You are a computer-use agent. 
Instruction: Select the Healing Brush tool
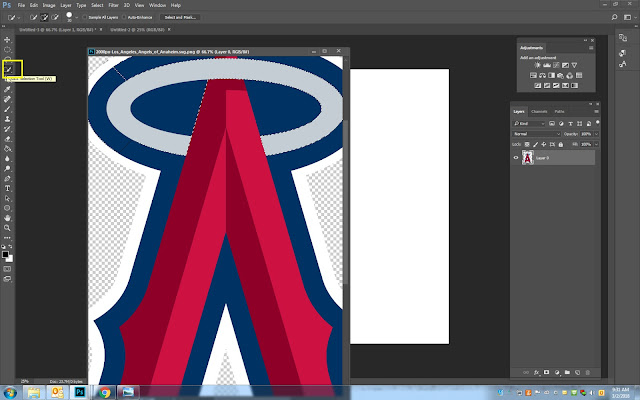coord(7,99)
